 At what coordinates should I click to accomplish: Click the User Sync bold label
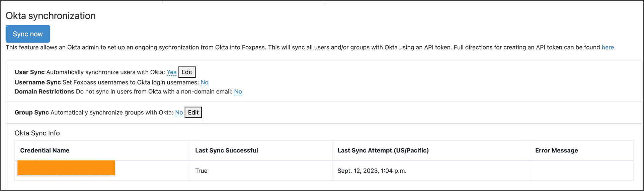point(29,72)
